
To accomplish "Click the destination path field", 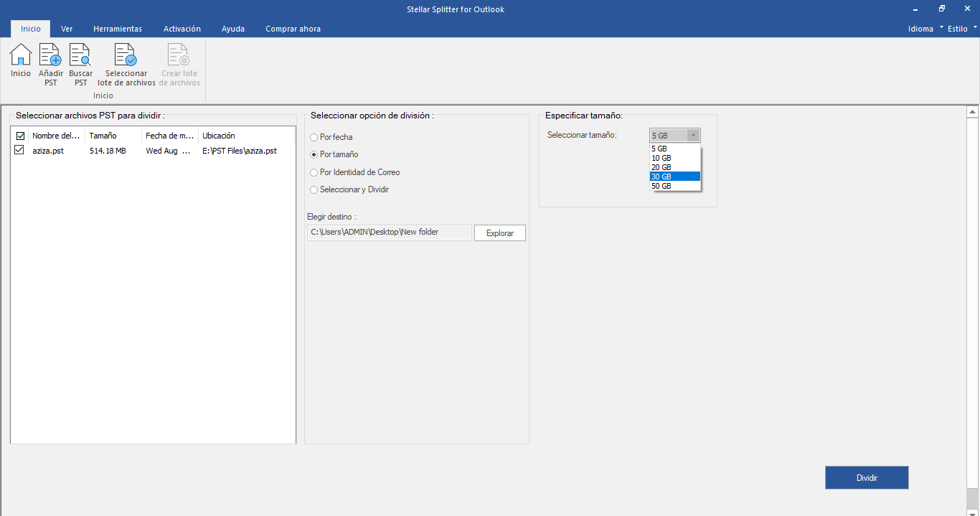I will coord(390,233).
